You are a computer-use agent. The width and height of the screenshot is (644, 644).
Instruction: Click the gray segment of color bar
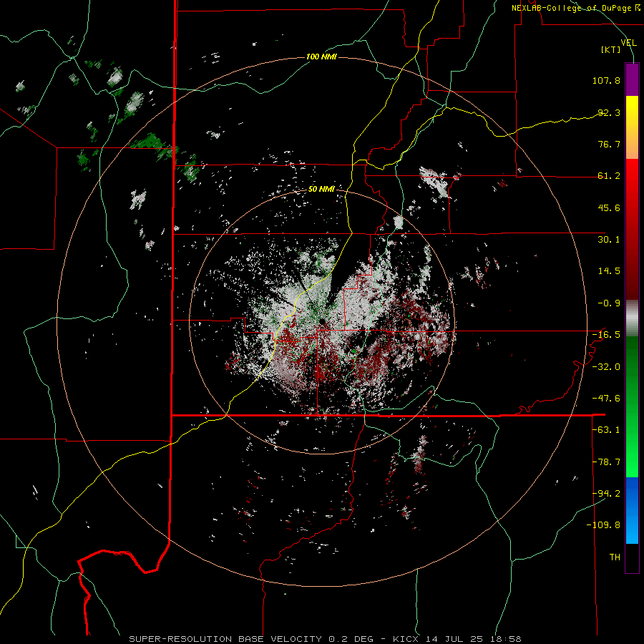click(632, 318)
